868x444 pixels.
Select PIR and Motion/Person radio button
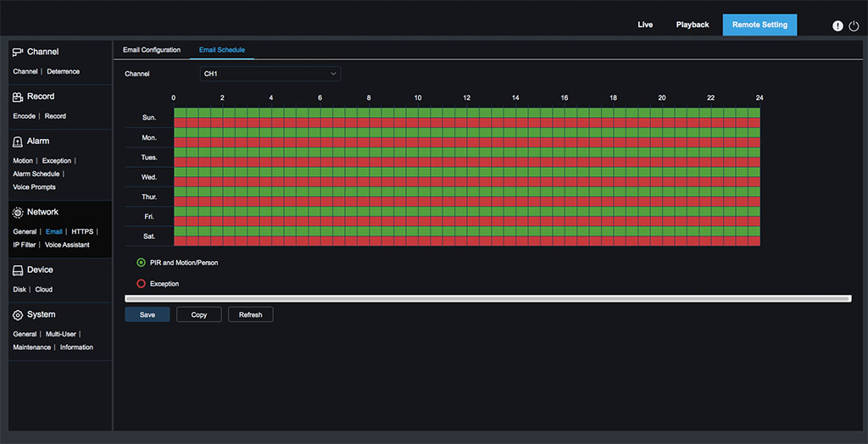click(141, 263)
